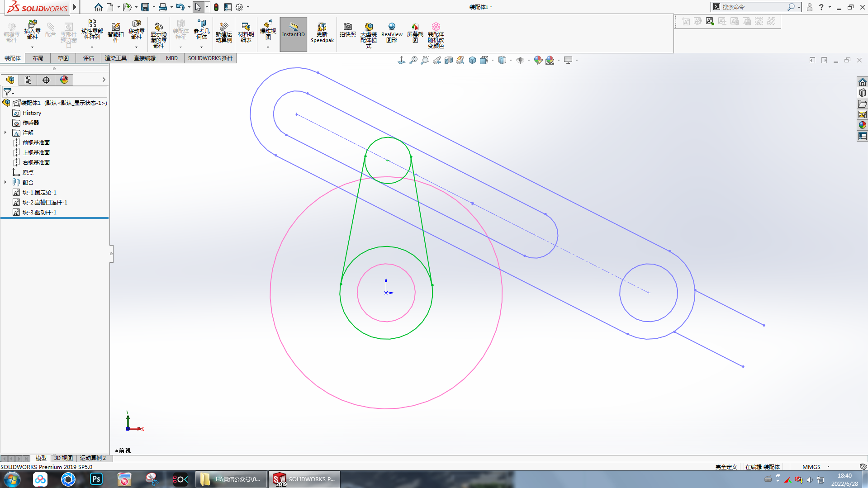The image size is (868, 488).
Task: Select the 前视基准面 front plane
Action: pyautogui.click(x=36, y=143)
